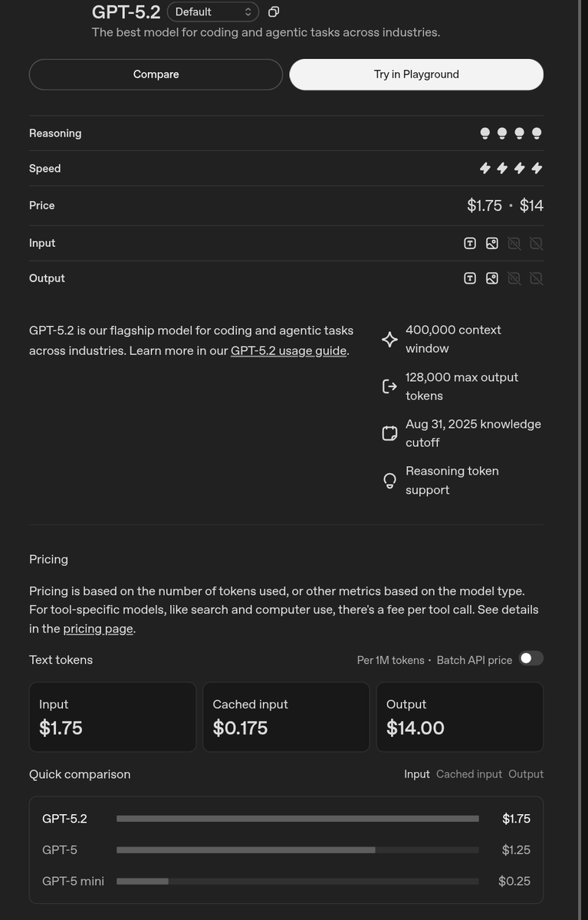Select the Cached input $0.175 price card

(x=286, y=717)
